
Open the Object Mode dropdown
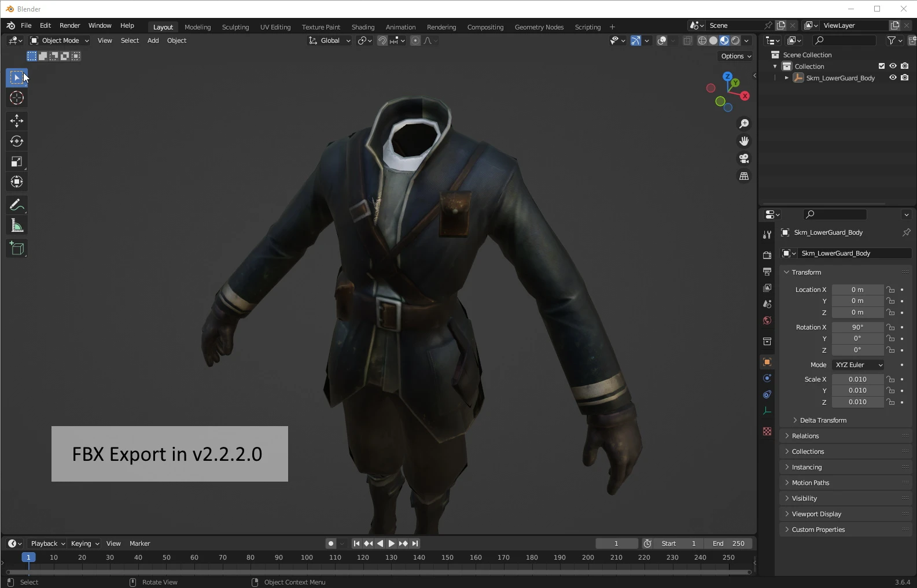coord(60,40)
